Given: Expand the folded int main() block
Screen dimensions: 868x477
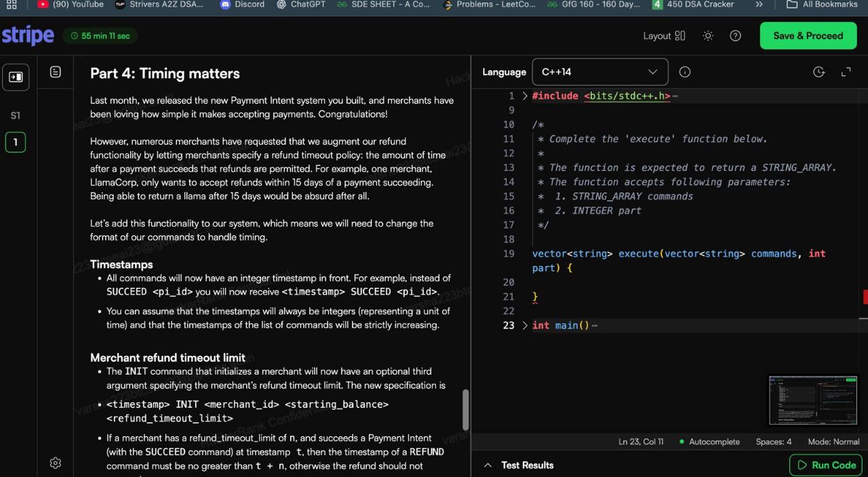Looking at the screenshot, I should pyautogui.click(x=524, y=326).
